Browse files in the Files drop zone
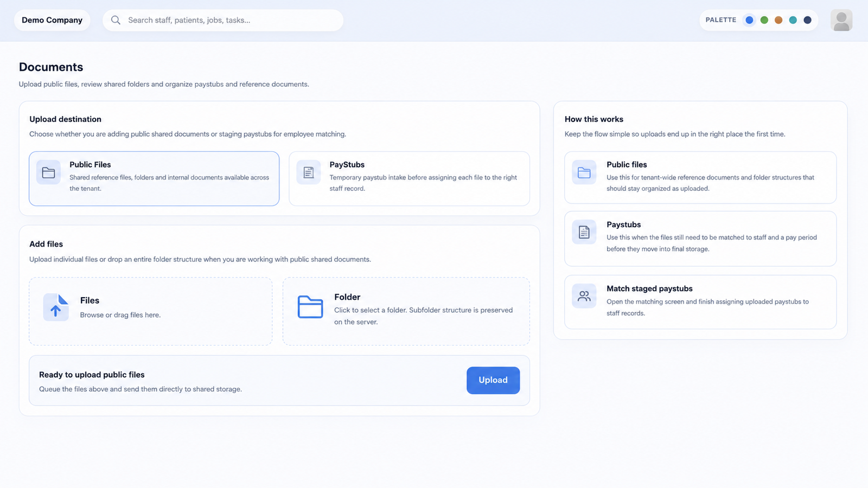Image resolution: width=868 pixels, height=488 pixels. tap(151, 311)
